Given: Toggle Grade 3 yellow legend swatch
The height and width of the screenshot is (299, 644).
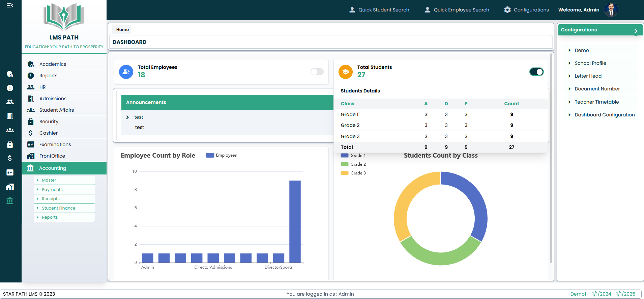Looking at the screenshot, I should pos(345,173).
